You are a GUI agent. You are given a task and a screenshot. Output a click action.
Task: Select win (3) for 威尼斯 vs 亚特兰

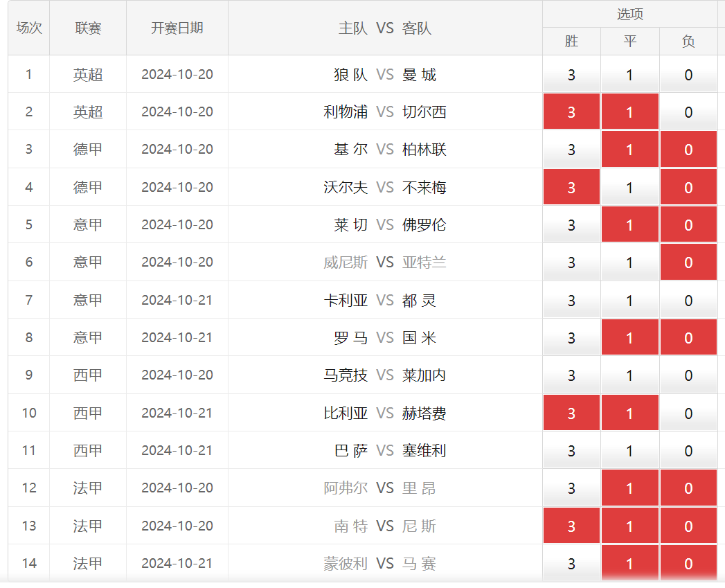[571, 262]
